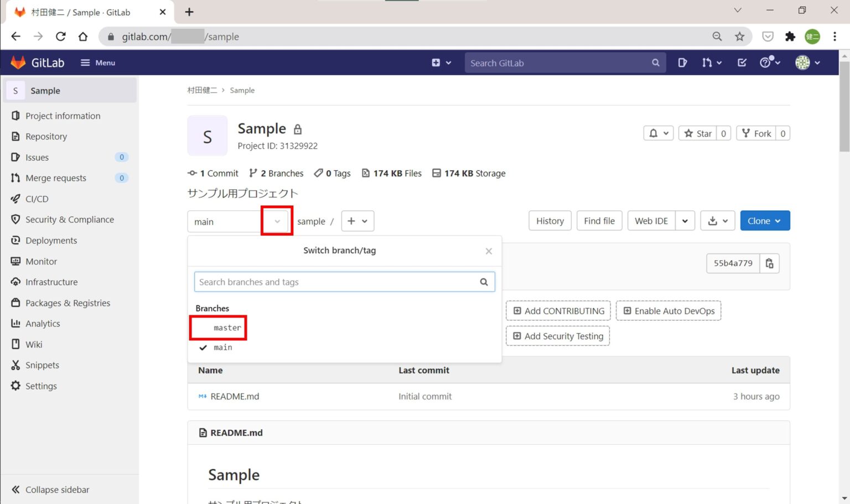Screen dimensions: 850x504
Task: Expand the new file plus dropdown
Action: 357,221
